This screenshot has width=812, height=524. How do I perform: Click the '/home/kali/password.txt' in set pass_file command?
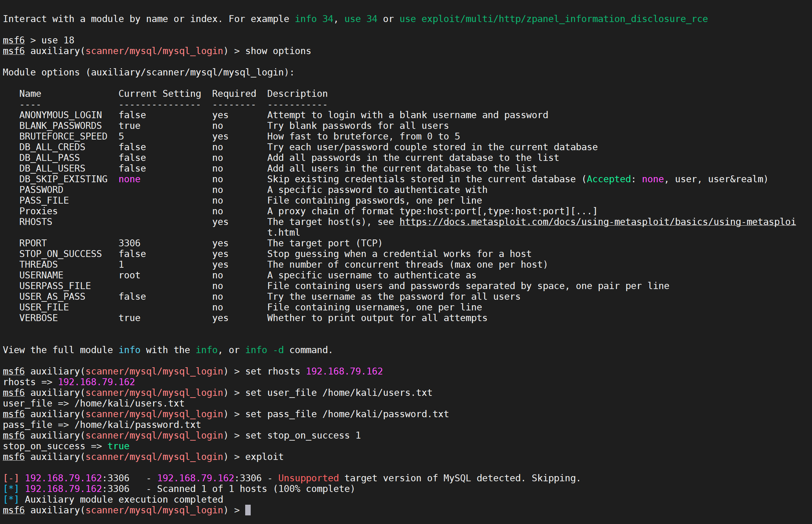point(385,414)
